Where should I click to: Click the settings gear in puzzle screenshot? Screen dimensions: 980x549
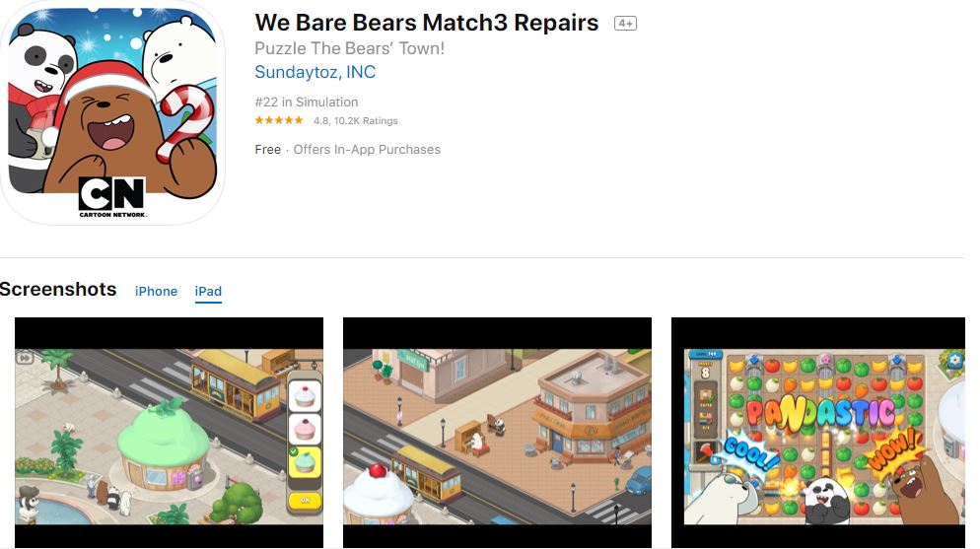954,361
